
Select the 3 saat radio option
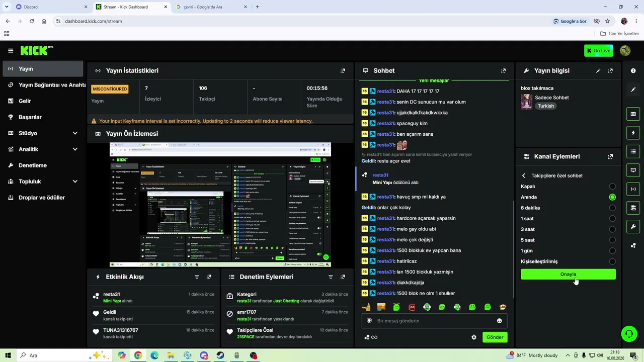click(x=612, y=229)
